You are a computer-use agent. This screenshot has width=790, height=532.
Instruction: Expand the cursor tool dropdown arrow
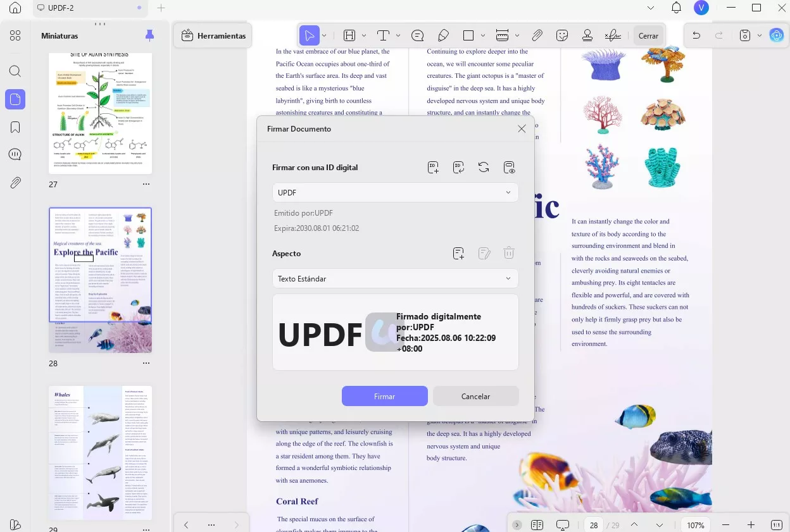click(x=324, y=35)
